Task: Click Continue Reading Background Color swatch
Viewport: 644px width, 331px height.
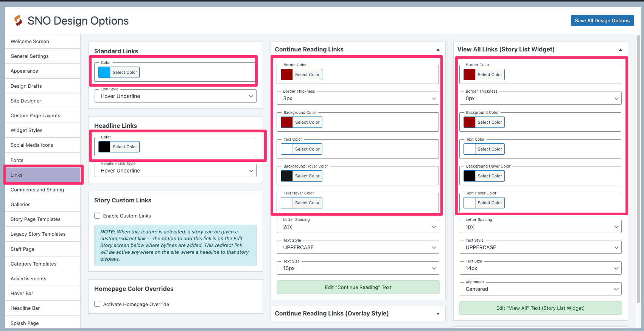Action: pos(287,122)
